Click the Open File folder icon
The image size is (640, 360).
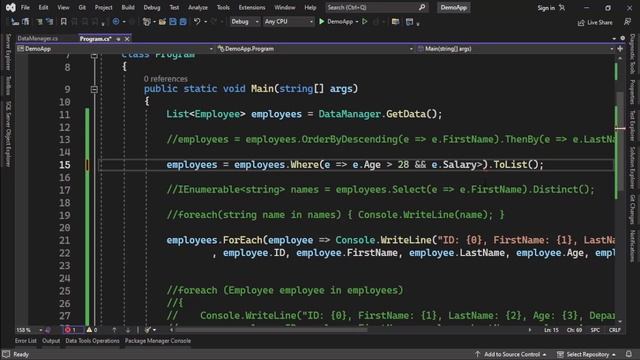[x=162, y=22]
